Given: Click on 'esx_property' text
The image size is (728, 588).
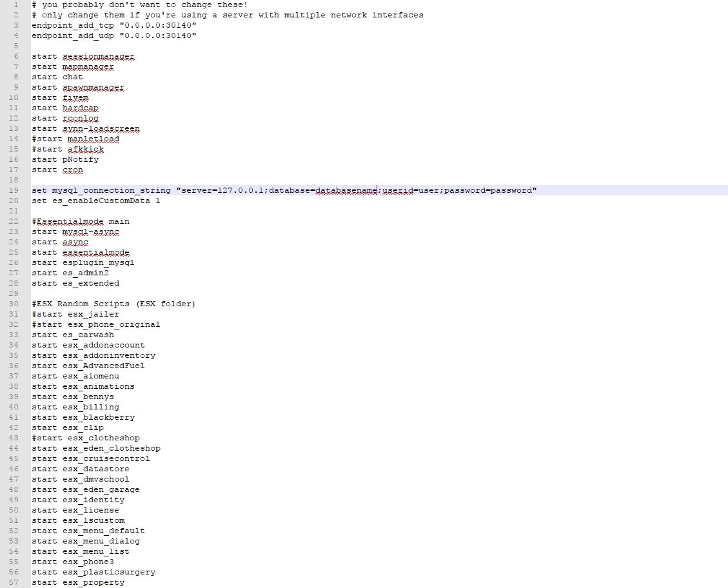Looking at the screenshot, I should coord(93,582).
